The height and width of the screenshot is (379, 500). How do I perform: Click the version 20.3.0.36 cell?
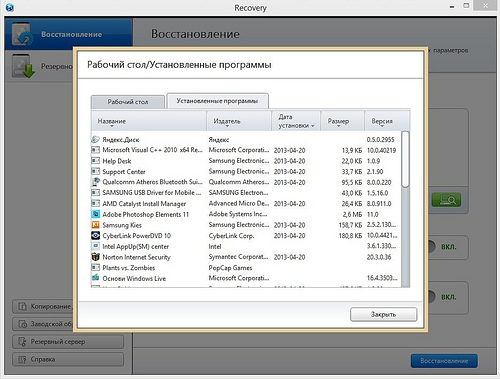click(379, 257)
